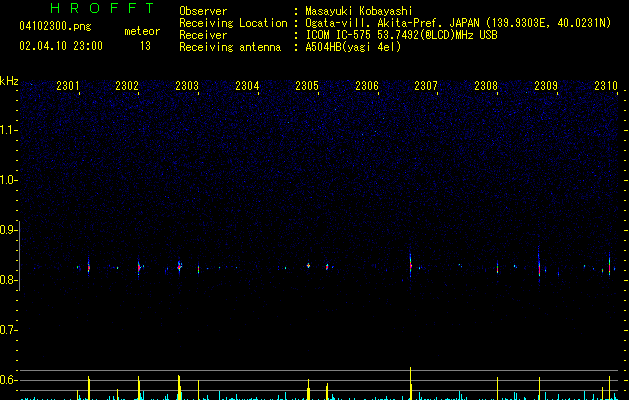Select the ICOM IC-575 receiver value

401,35
